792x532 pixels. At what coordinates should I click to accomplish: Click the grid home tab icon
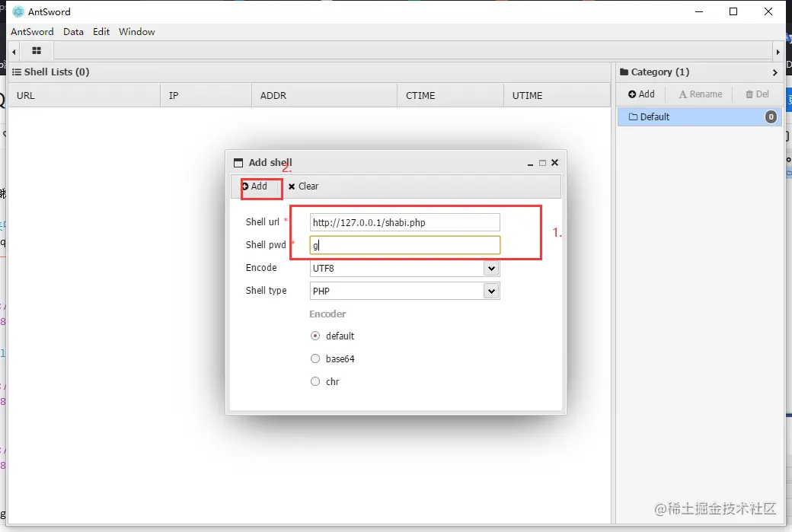click(x=37, y=50)
